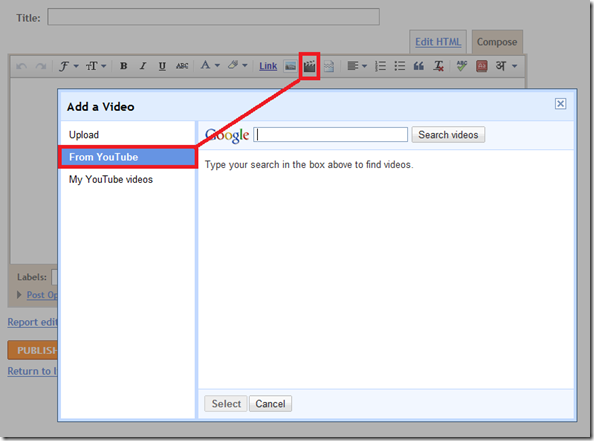
Task: Click the Google video search box
Action: [331, 134]
